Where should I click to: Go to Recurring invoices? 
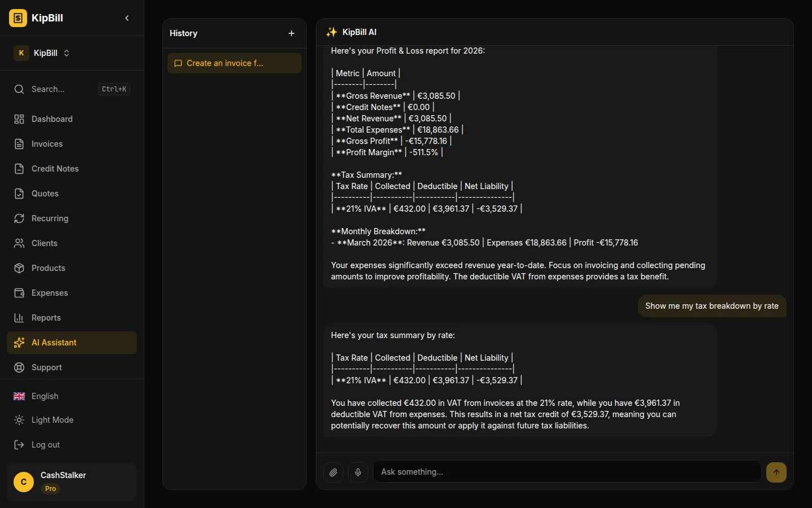(50, 218)
